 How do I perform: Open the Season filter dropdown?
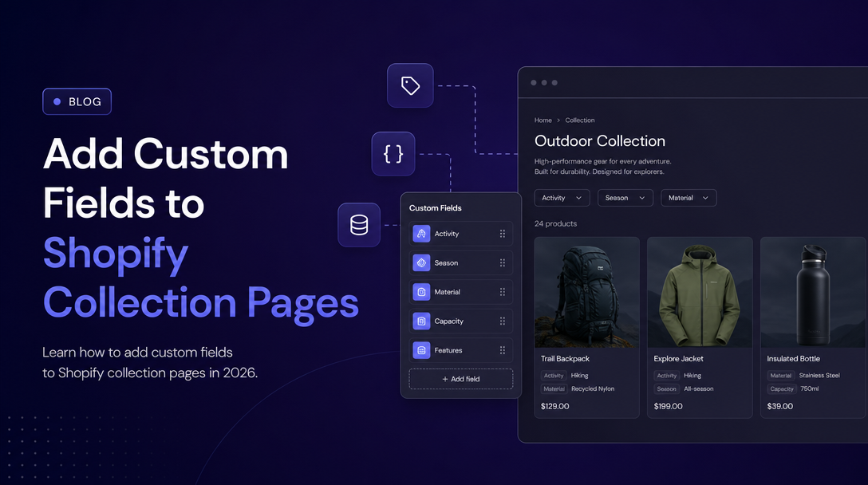[x=625, y=198]
